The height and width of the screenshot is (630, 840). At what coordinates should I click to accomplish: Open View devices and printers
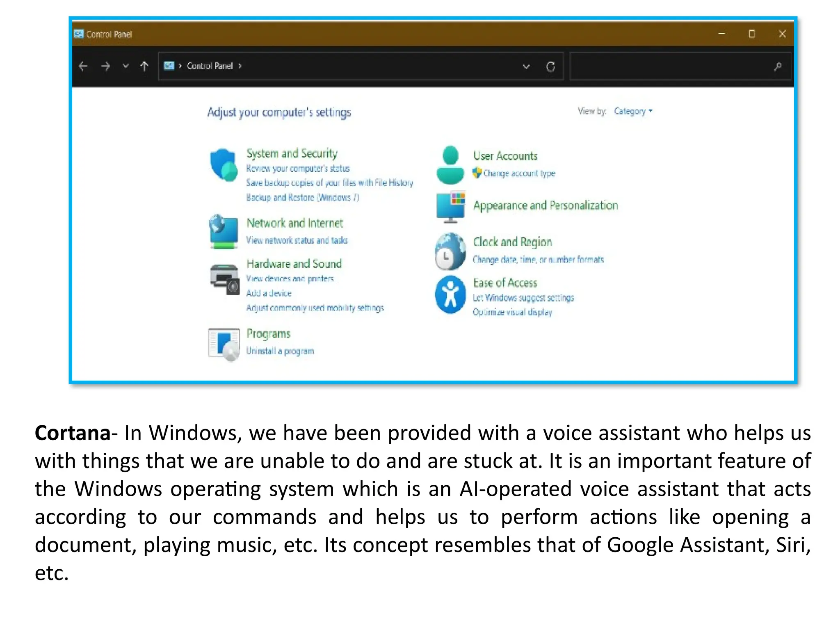coord(290,279)
